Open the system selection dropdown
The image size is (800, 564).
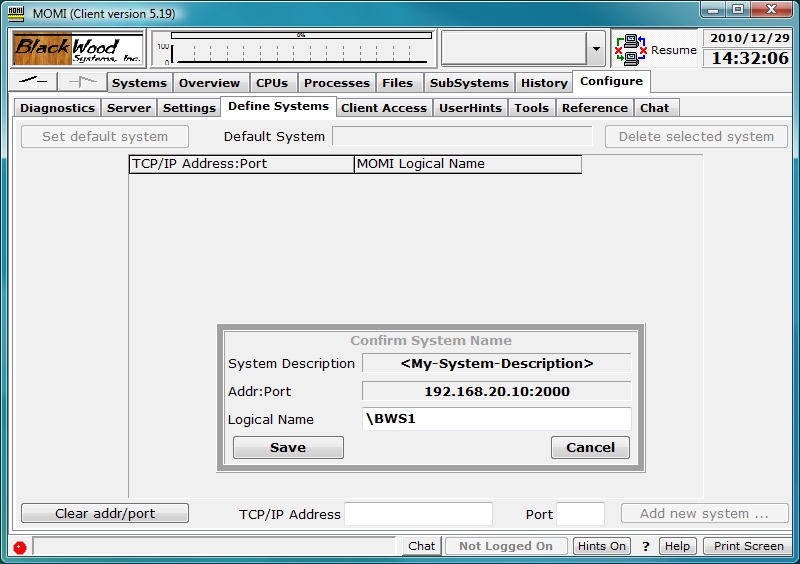pyautogui.click(x=596, y=48)
